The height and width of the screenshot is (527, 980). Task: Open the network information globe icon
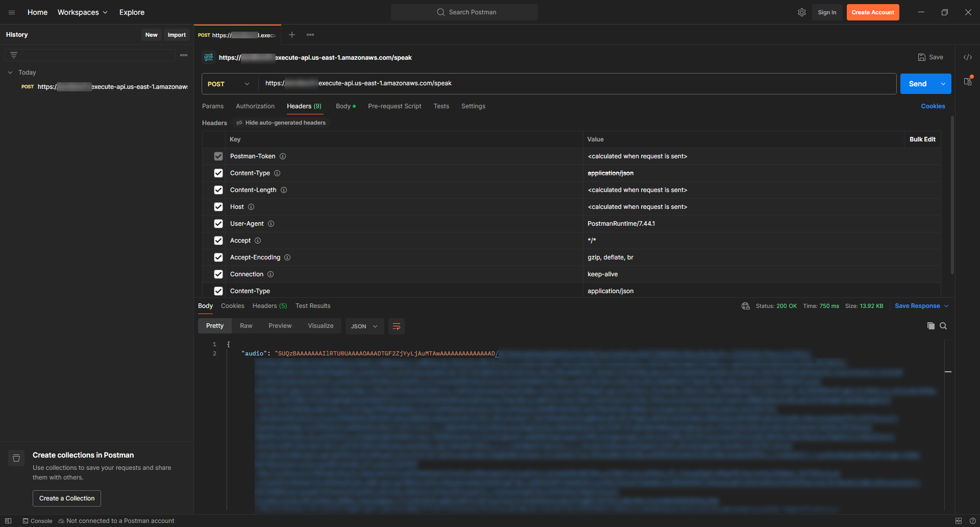[746, 306]
